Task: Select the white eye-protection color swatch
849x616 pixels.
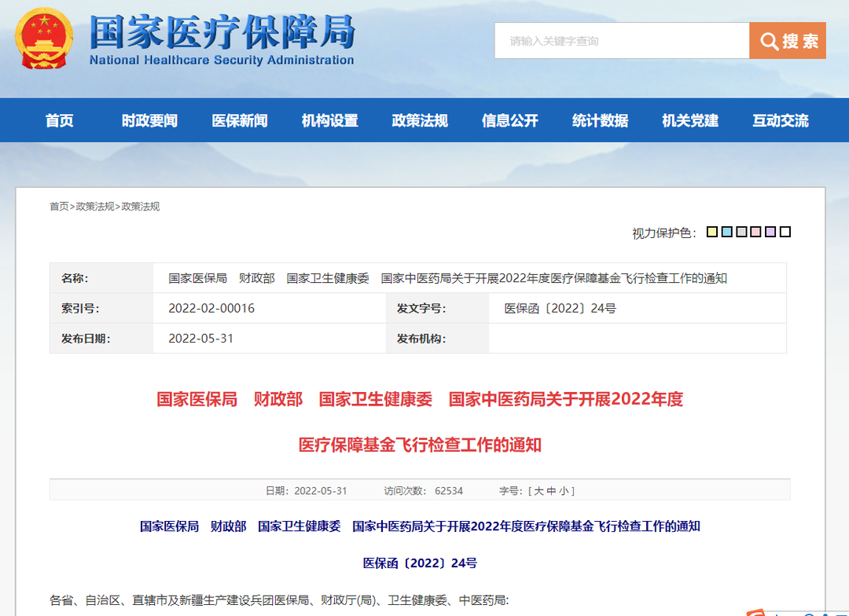Action: 785,232
